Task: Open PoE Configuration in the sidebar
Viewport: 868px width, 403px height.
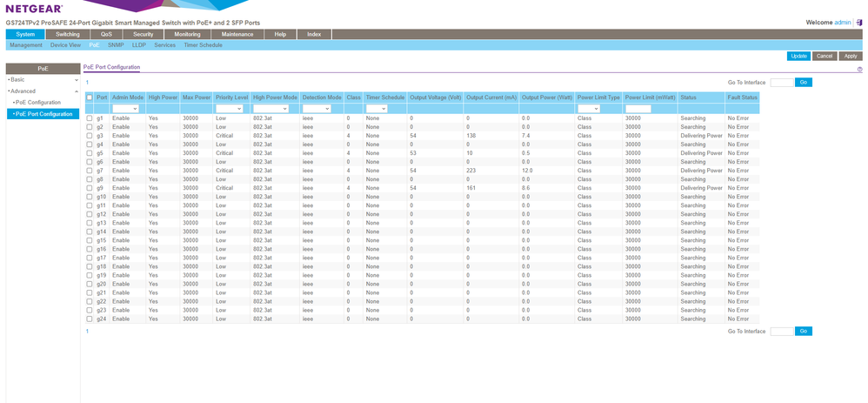Action: pyautogui.click(x=37, y=102)
